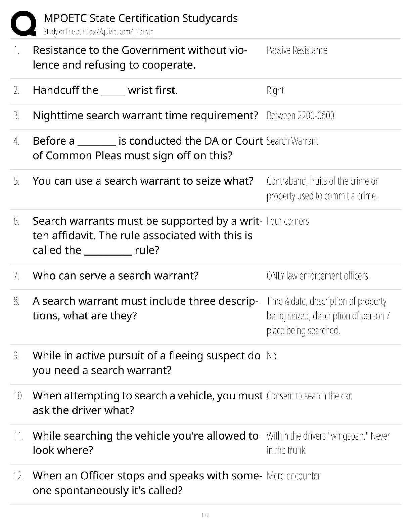The height and width of the screenshot is (532, 411).
Task: Select the 'Passive Resistance' answer text
Action: pos(297,50)
